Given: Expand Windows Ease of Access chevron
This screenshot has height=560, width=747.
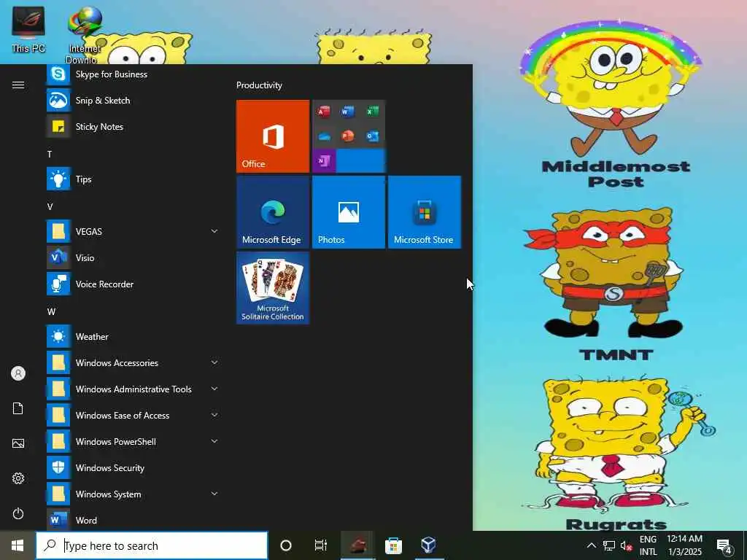Looking at the screenshot, I should pyautogui.click(x=214, y=415).
